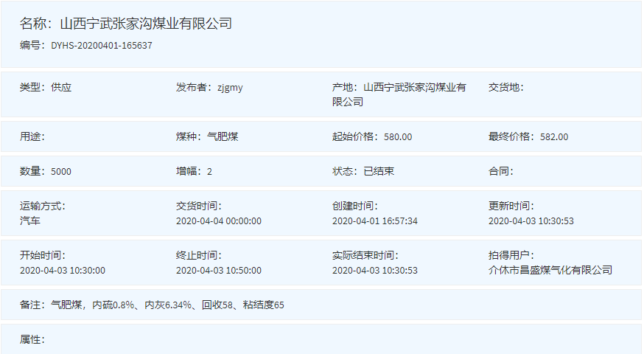Click the delivery time 2020-04-04 00:00:00
Image resolution: width=644 pixels, height=354 pixels.
(x=219, y=221)
